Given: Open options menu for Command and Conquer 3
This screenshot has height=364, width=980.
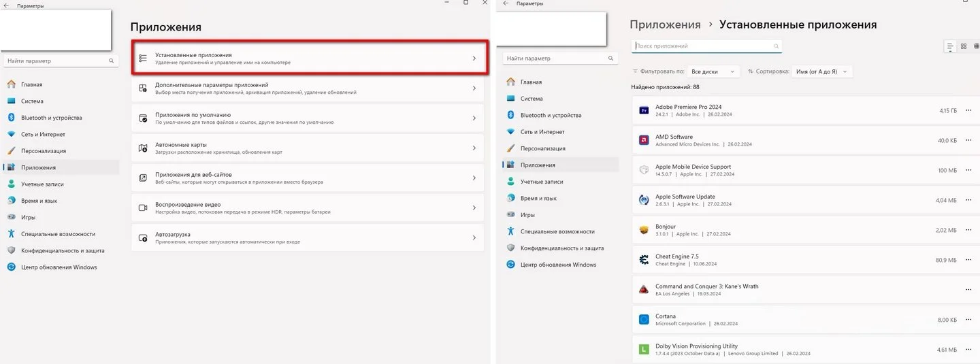Looking at the screenshot, I should click(x=968, y=290).
